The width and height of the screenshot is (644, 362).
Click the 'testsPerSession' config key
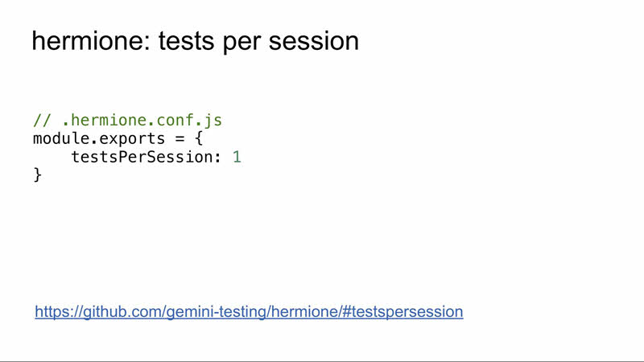142,157
